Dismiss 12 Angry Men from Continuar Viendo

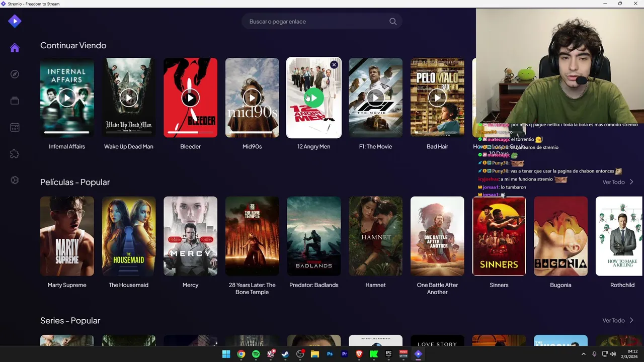(334, 65)
